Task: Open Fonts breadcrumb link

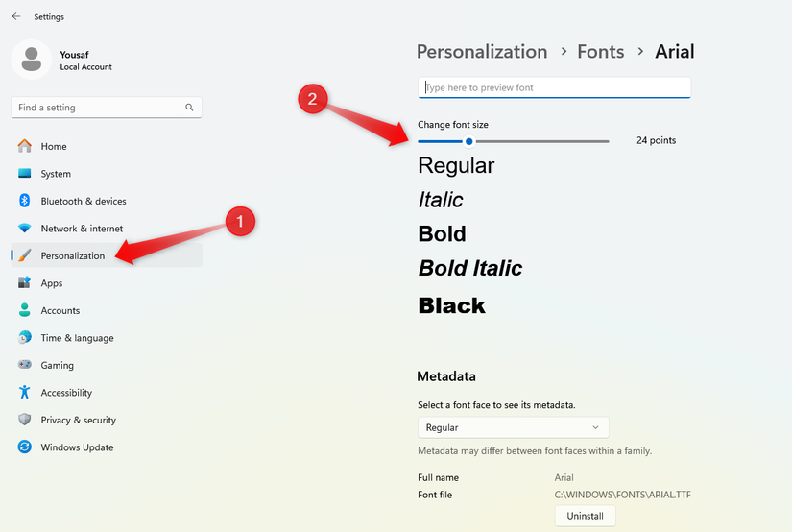Action: click(601, 52)
